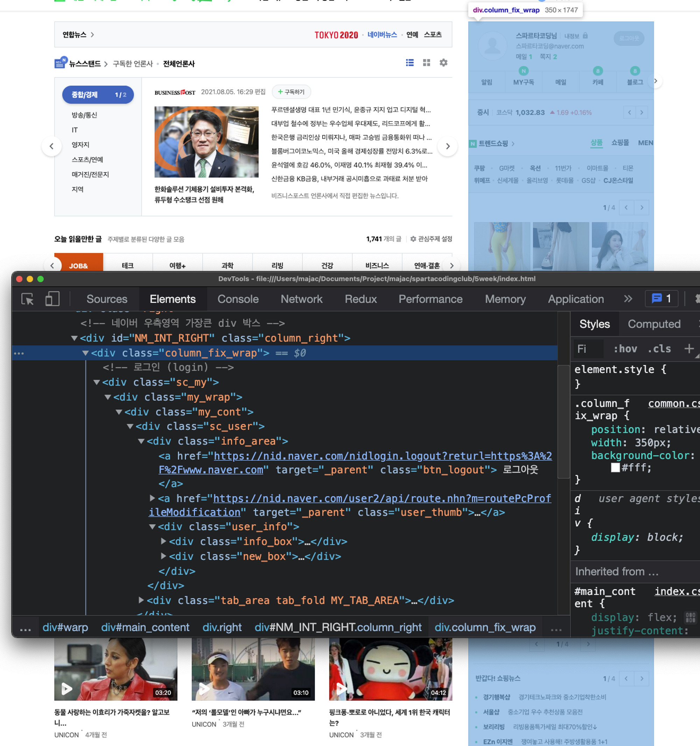Click the newsstand logo icon
This screenshot has width=700, height=746.
60,63
